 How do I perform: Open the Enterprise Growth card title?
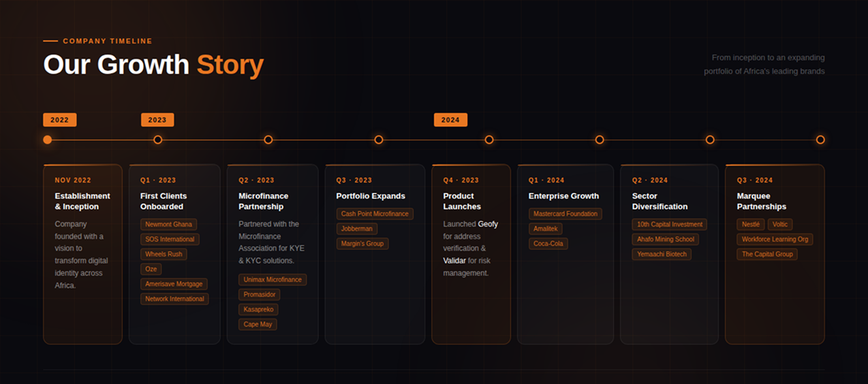click(x=564, y=196)
